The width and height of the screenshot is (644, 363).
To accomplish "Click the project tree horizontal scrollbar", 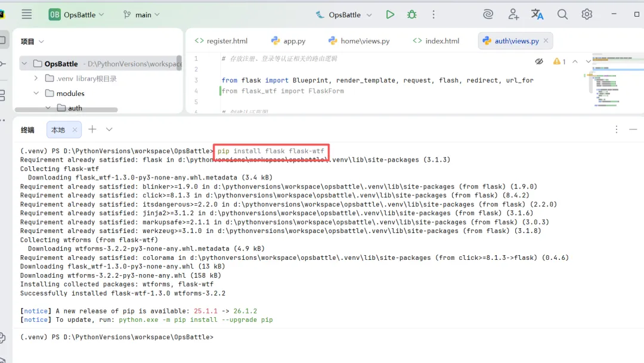I will (66, 109).
